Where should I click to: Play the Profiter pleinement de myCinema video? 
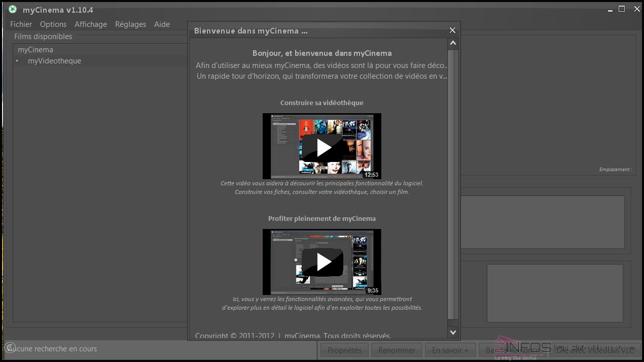(x=322, y=262)
